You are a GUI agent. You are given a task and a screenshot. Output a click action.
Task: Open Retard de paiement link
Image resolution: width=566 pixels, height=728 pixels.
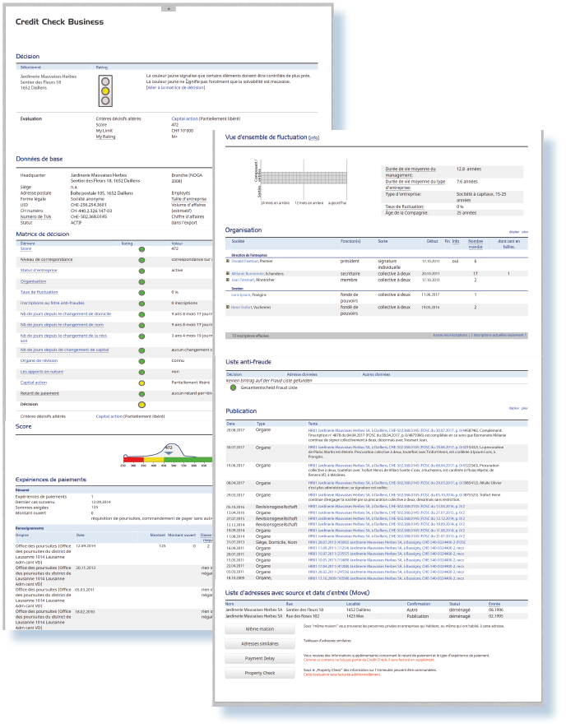(x=39, y=393)
